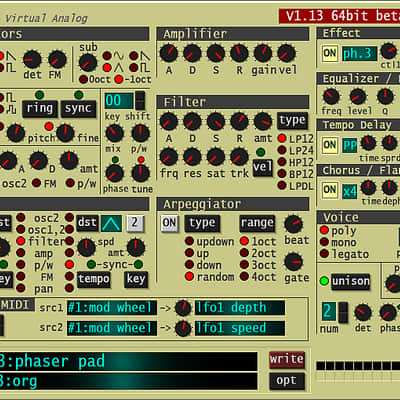Click the Filter vel button
Screen dimensions: 400x400
pos(263,167)
